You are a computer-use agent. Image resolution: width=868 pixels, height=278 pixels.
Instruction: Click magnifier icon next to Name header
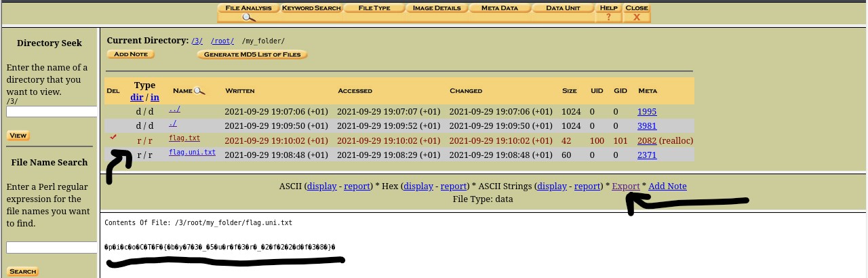click(x=199, y=90)
